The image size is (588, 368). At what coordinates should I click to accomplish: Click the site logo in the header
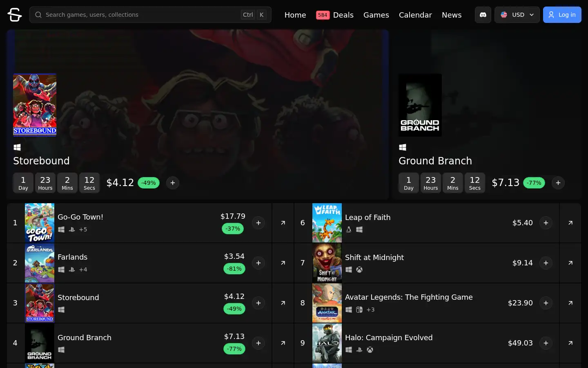15,15
